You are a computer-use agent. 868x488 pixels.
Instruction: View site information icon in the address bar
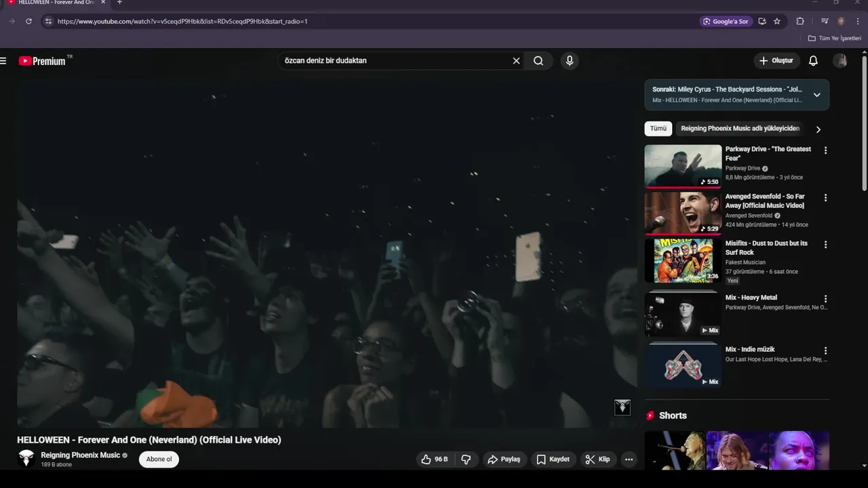48,21
